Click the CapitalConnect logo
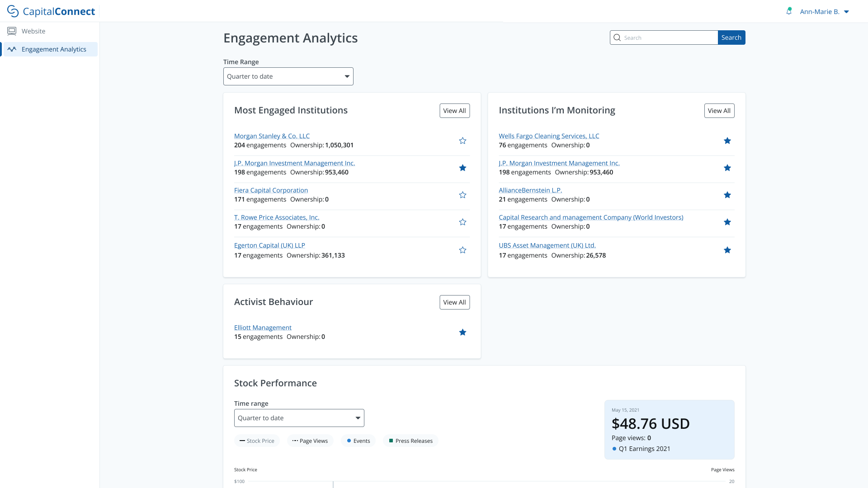This screenshot has width=868, height=488. (x=51, y=11)
